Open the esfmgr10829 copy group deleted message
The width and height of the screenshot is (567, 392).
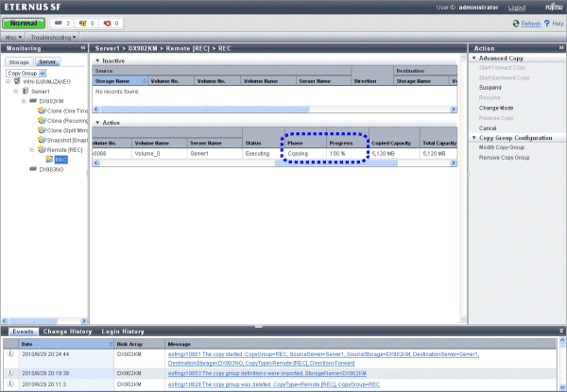click(274, 384)
